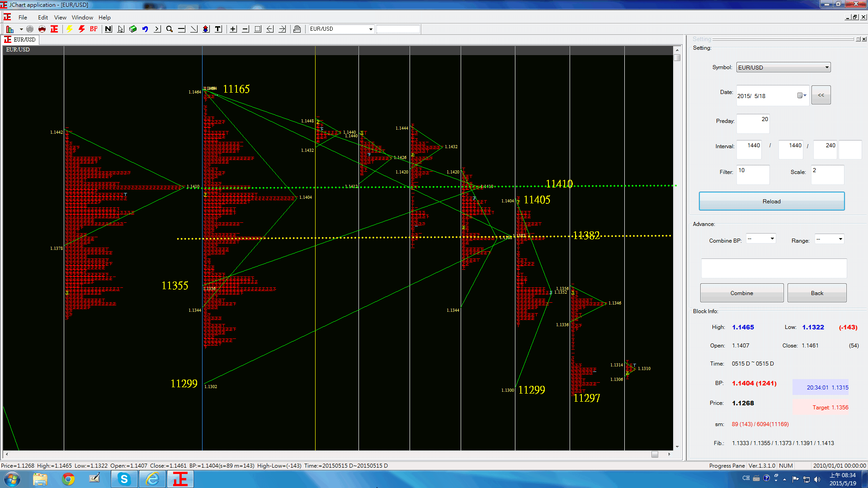Viewport: 868px width, 488px height.
Task: Open Internet Explorer from the taskbar
Action: click(x=152, y=479)
